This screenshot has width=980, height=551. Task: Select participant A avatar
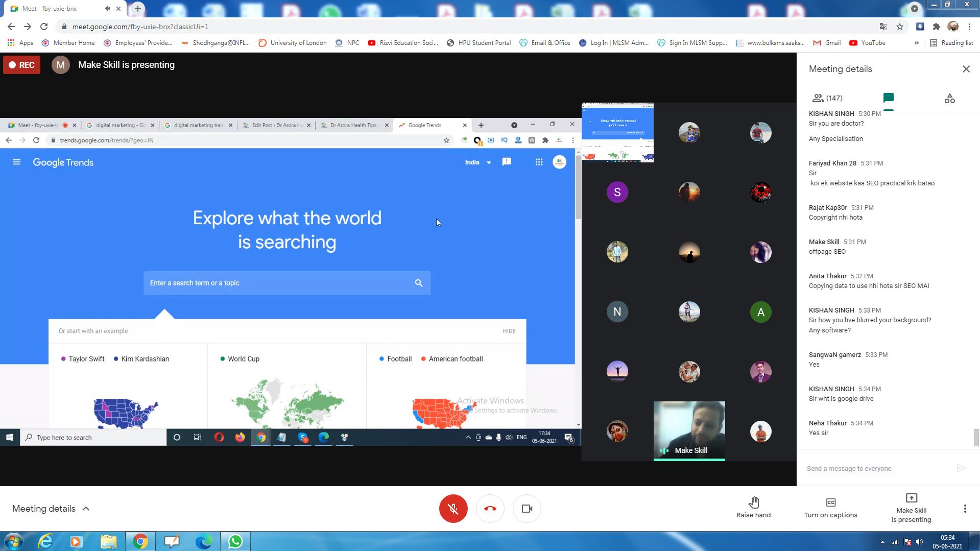[x=760, y=312]
